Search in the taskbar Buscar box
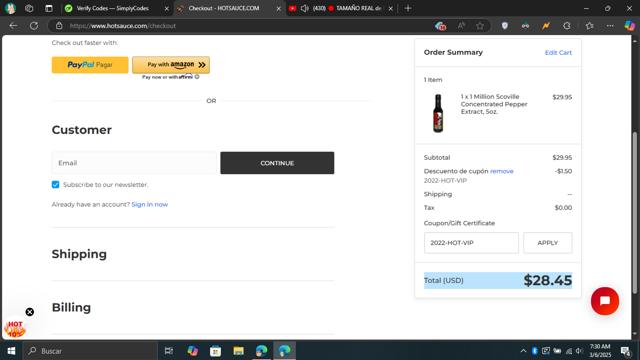The image size is (640, 360). [x=91, y=351]
